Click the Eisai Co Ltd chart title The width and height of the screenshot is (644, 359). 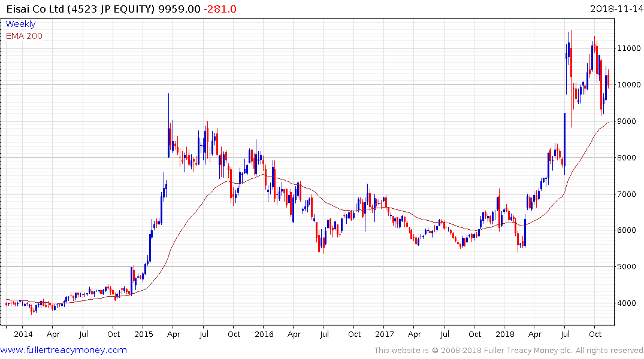pos(81,9)
